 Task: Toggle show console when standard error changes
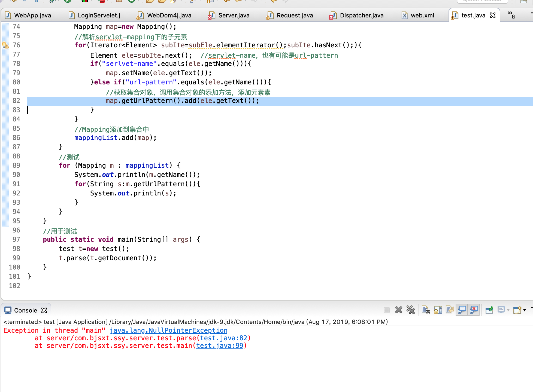click(x=474, y=310)
